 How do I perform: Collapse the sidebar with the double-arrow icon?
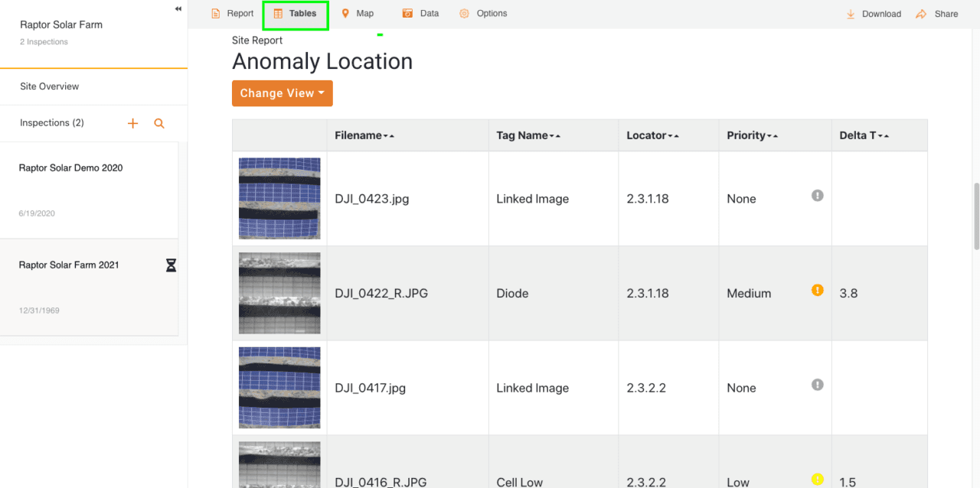click(x=178, y=9)
